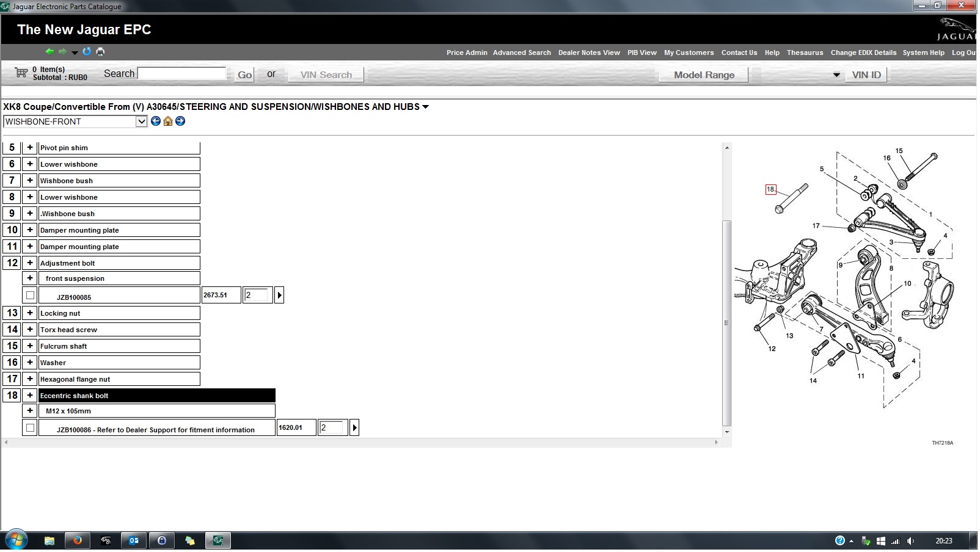
Task: Go to next section with blue right arrow
Action: [x=180, y=122]
